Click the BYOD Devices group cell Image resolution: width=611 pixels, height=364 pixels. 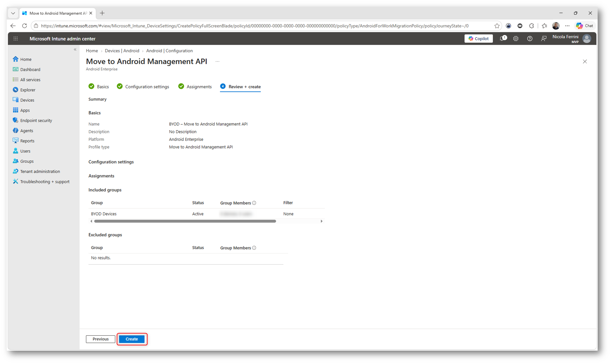(x=104, y=214)
